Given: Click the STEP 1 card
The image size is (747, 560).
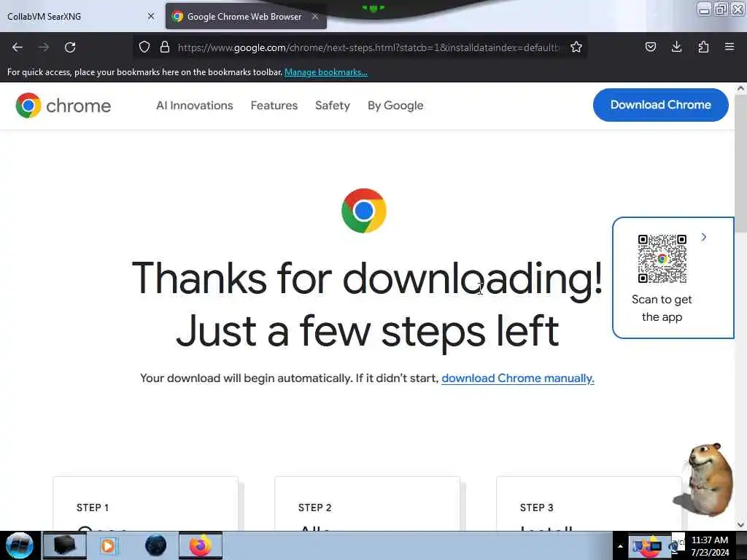Looking at the screenshot, I should pos(145,503).
